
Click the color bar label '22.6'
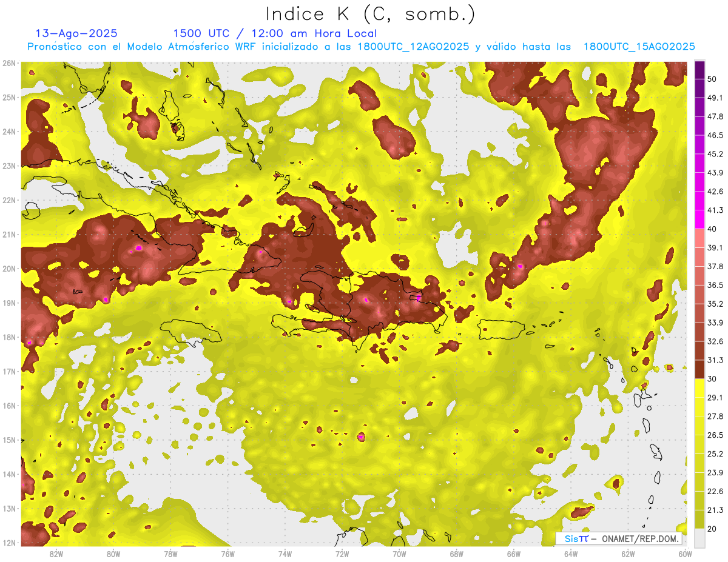point(715,492)
